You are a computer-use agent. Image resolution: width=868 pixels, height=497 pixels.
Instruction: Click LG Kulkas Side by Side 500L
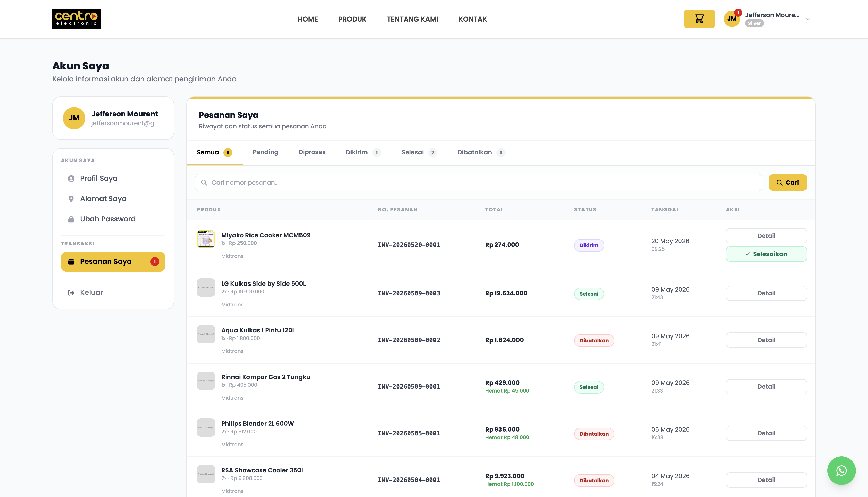[263, 284]
